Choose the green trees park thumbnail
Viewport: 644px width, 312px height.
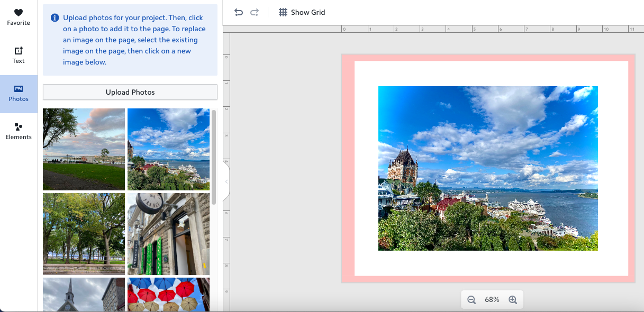coord(84,234)
